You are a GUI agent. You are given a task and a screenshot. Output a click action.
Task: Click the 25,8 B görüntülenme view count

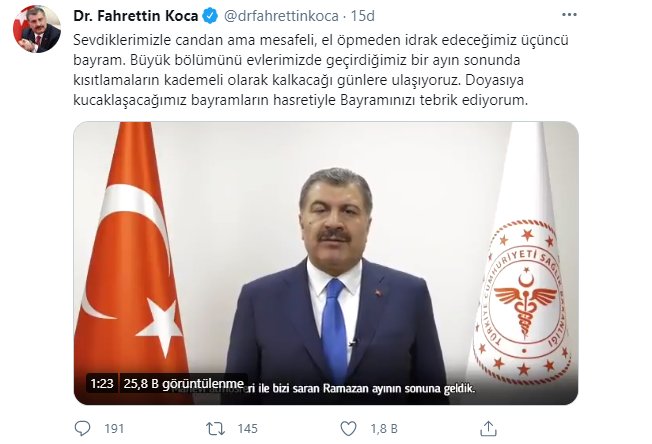[183, 383]
